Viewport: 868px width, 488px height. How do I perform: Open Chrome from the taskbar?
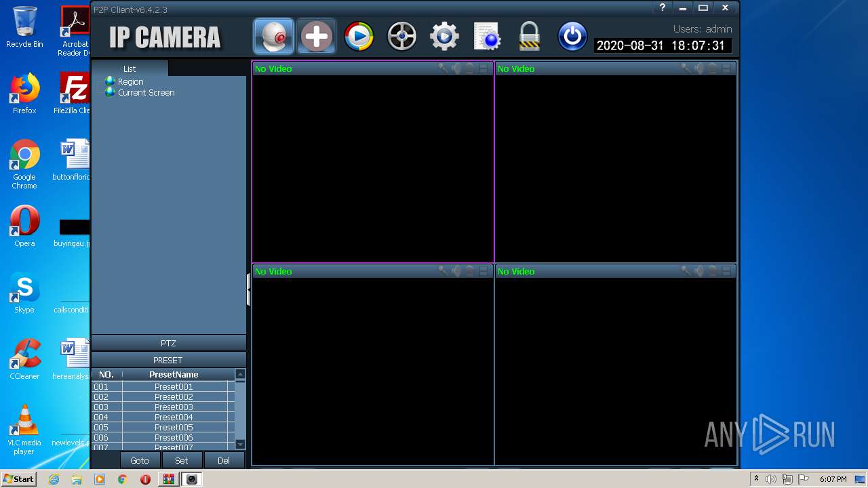coord(123,479)
